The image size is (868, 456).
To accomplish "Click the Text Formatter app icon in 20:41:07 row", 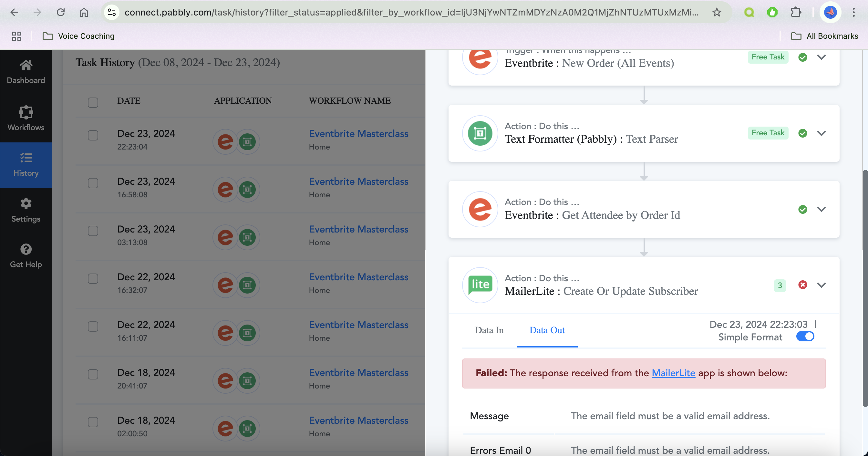I will pyautogui.click(x=247, y=381).
